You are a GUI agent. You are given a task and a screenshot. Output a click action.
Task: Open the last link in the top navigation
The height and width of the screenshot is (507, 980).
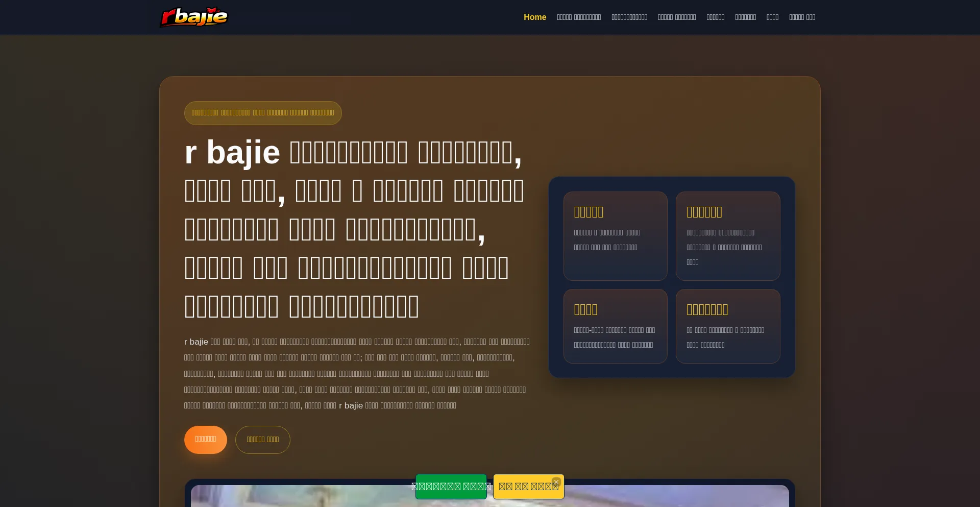[x=802, y=17]
